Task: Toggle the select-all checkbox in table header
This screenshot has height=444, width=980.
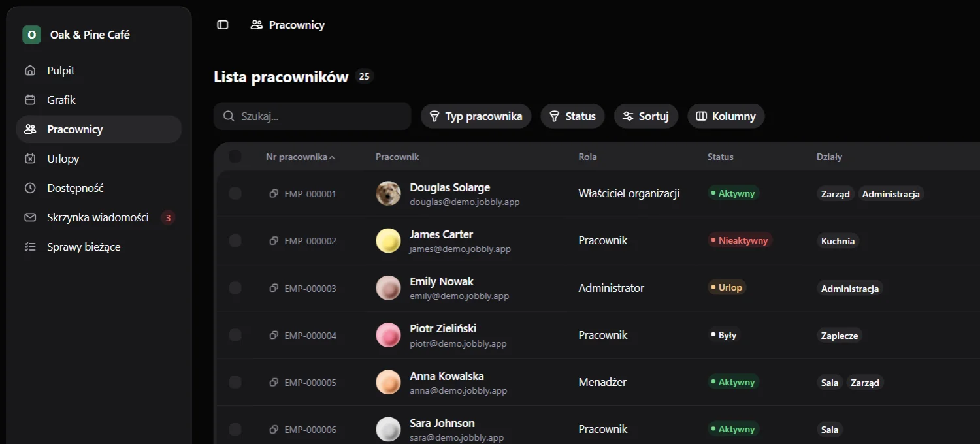Action: pyautogui.click(x=235, y=157)
